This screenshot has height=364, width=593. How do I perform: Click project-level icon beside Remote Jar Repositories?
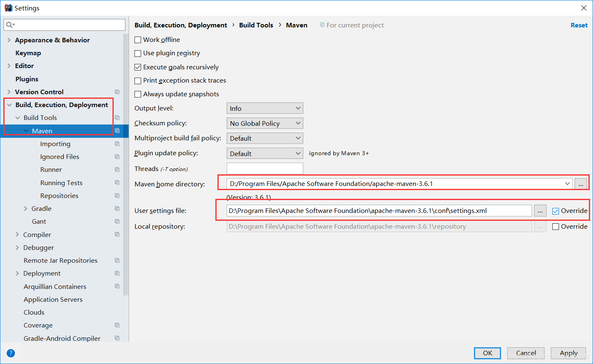(117, 260)
